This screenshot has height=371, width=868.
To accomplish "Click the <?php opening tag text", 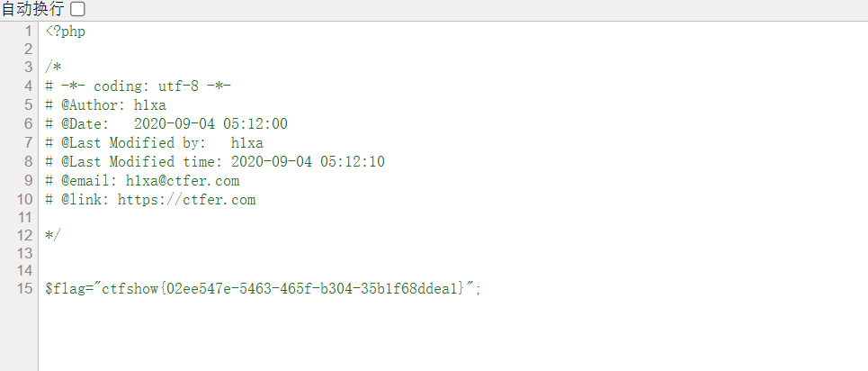I will 66,31.
